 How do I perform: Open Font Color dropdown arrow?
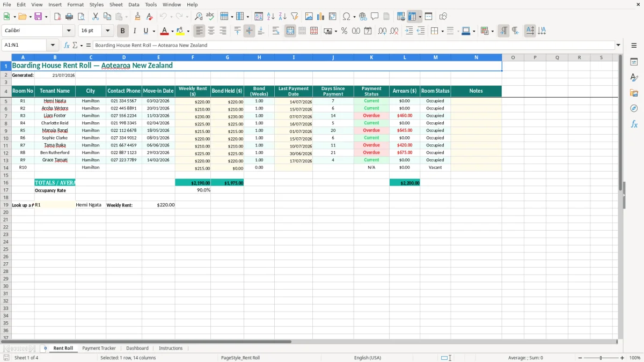[x=172, y=32]
